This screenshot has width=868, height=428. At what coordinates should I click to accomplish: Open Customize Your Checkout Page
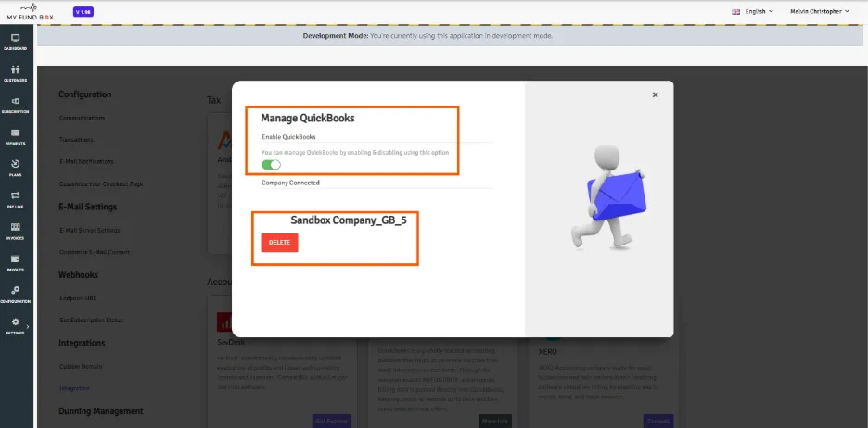[101, 184]
